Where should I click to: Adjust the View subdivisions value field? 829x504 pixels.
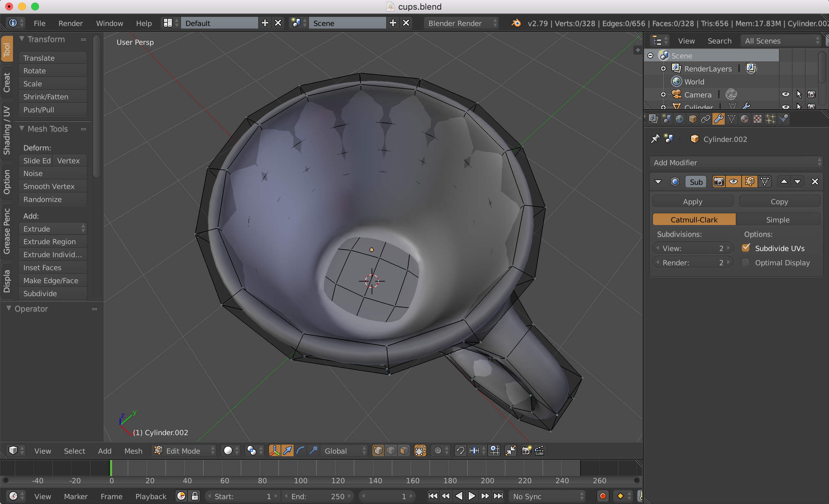693,248
